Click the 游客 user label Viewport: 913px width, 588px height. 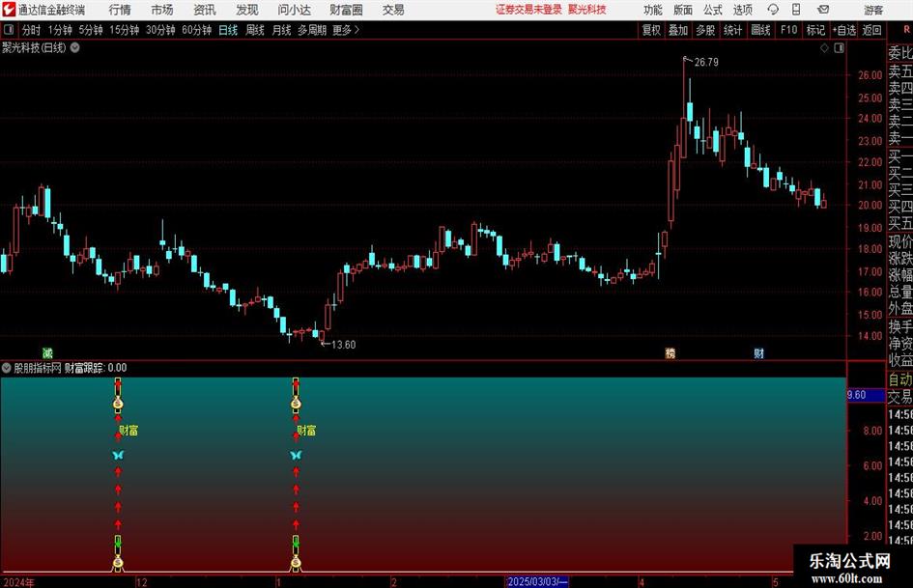[873, 10]
